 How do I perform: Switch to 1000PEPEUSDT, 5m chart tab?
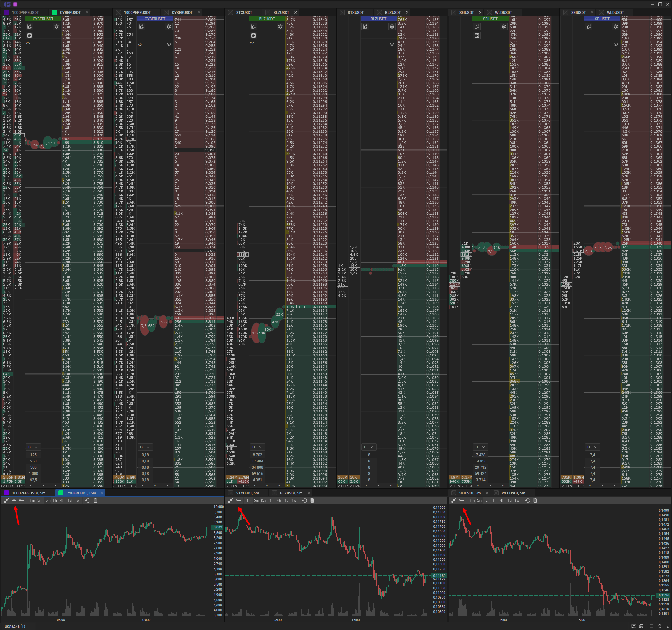(29, 493)
